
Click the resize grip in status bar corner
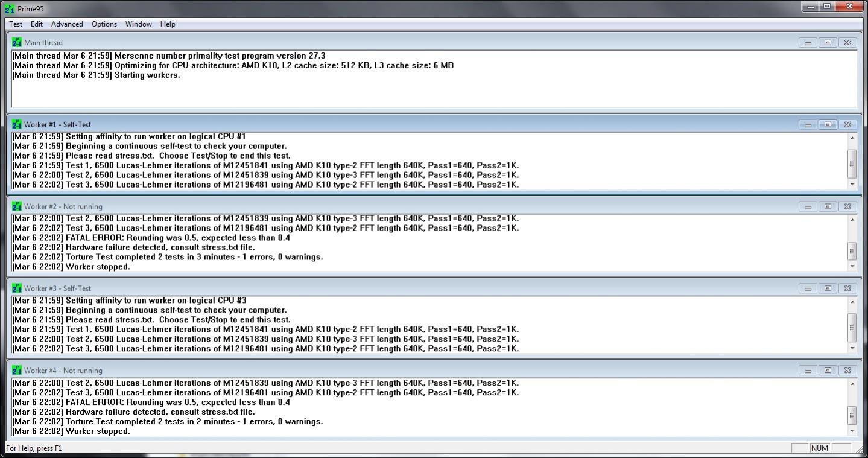860,450
